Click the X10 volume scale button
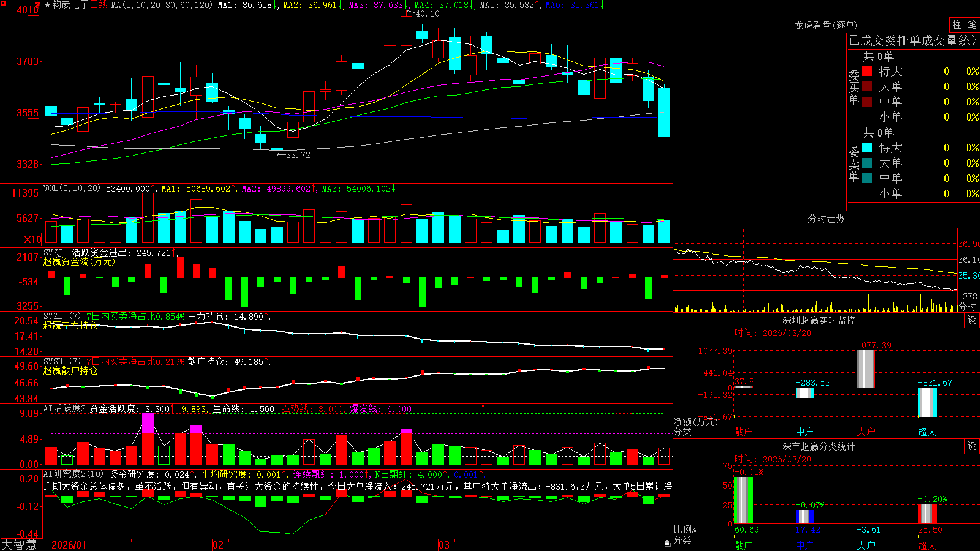This screenshot has height=551, width=980. [x=32, y=239]
